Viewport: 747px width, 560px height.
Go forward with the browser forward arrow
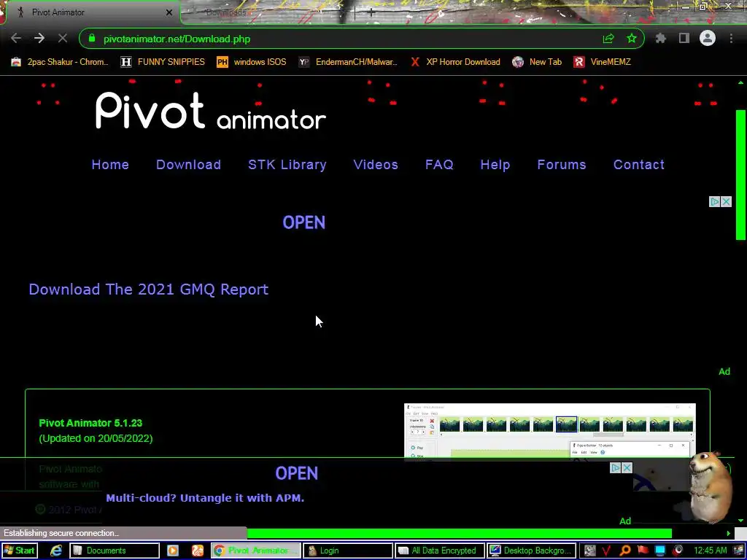coord(39,39)
